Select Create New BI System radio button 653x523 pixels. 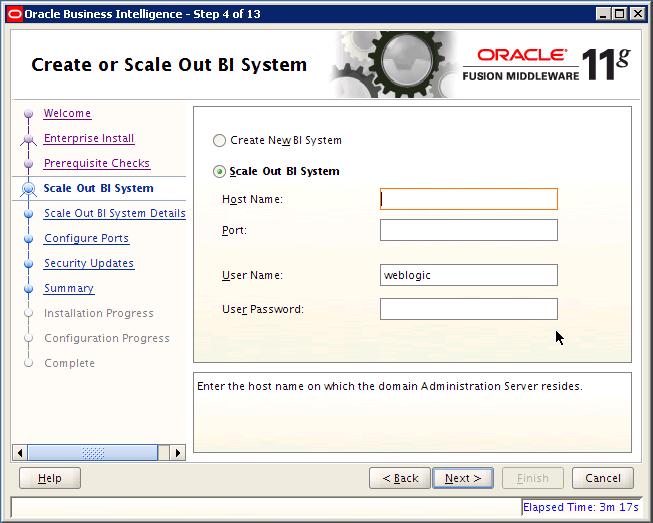tap(219, 140)
